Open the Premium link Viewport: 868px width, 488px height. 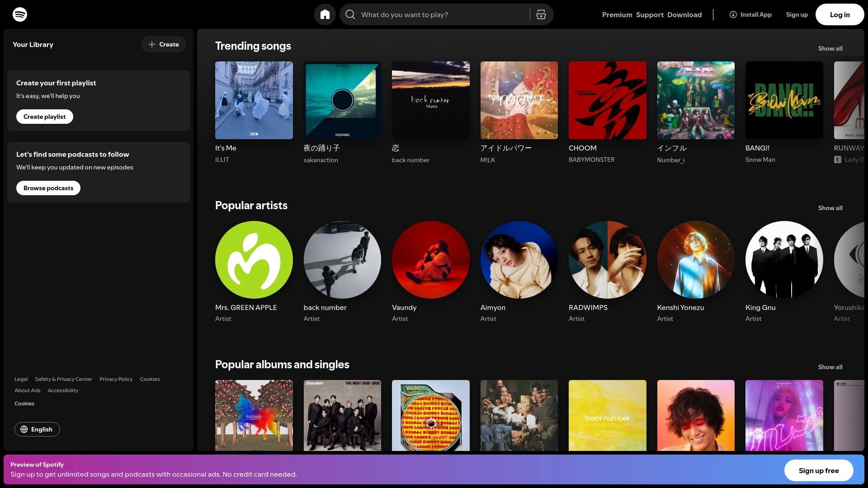(x=617, y=14)
